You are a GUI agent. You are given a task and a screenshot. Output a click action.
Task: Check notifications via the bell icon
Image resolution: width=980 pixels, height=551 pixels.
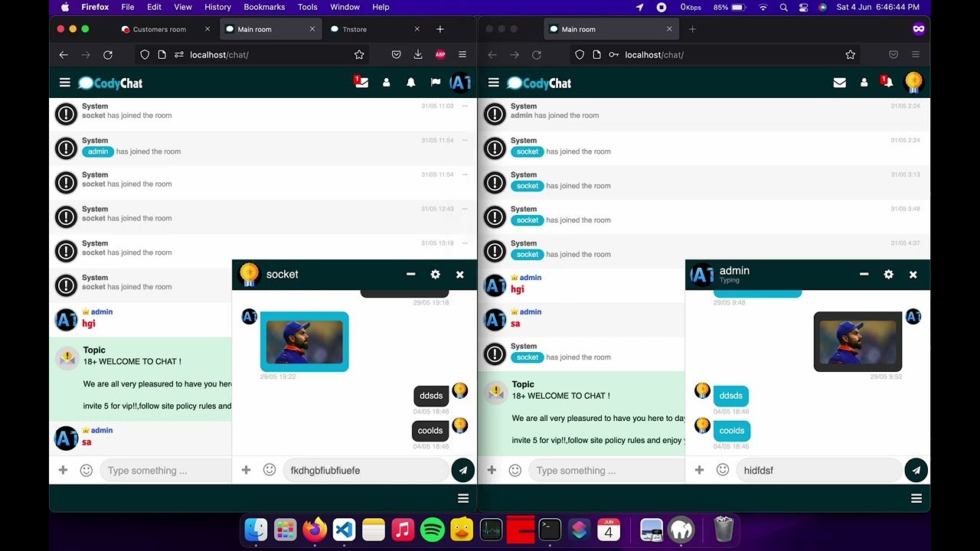point(411,82)
